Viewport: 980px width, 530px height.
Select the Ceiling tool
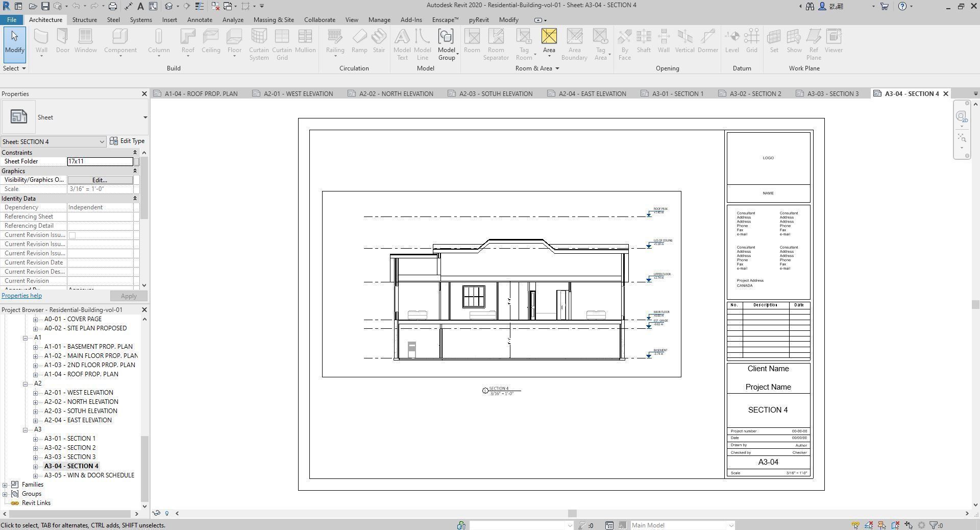click(211, 41)
